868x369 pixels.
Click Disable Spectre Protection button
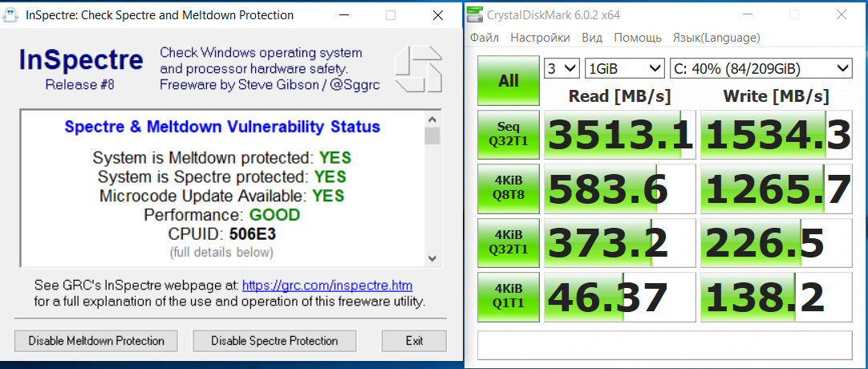tap(274, 341)
